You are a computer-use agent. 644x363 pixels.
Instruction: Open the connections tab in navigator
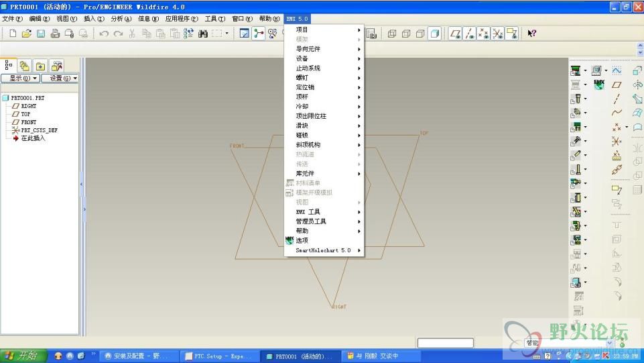point(57,66)
